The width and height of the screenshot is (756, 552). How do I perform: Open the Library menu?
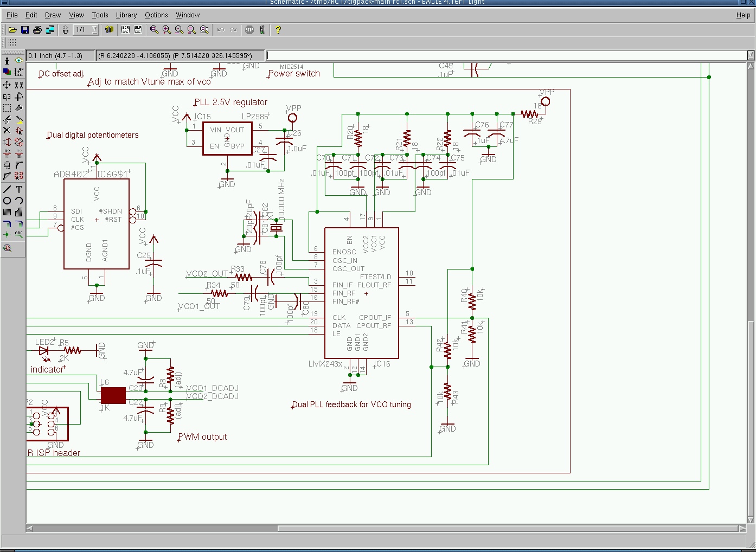click(126, 15)
